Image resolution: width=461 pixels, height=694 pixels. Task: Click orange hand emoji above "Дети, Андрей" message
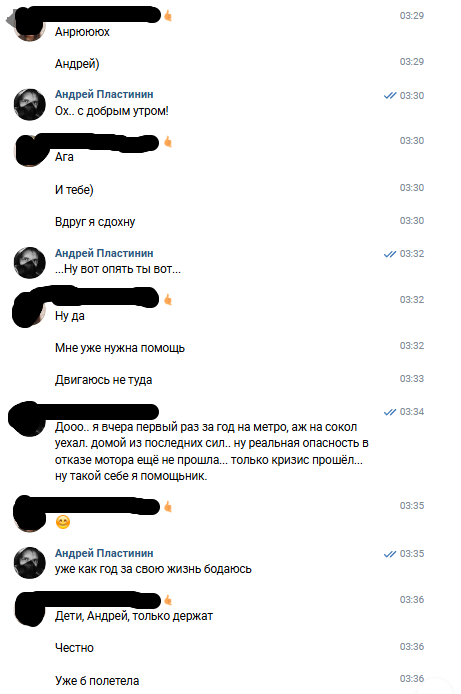pos(168,600)
